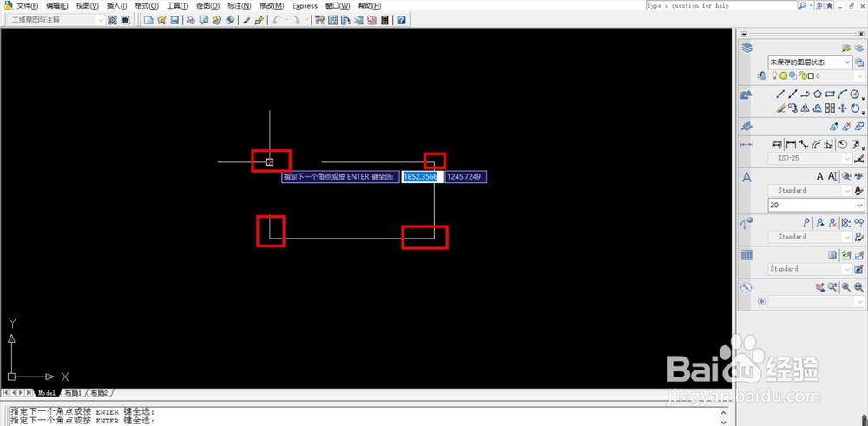Click the Multileader tool icon
The height and width of the screenshot is (426, 868).
(806, 222)
